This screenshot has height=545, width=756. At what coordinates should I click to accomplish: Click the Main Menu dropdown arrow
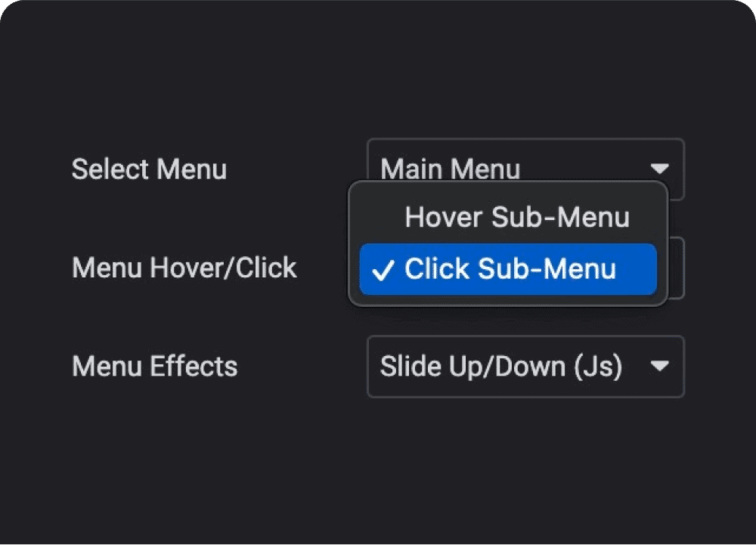coord(660,168)
